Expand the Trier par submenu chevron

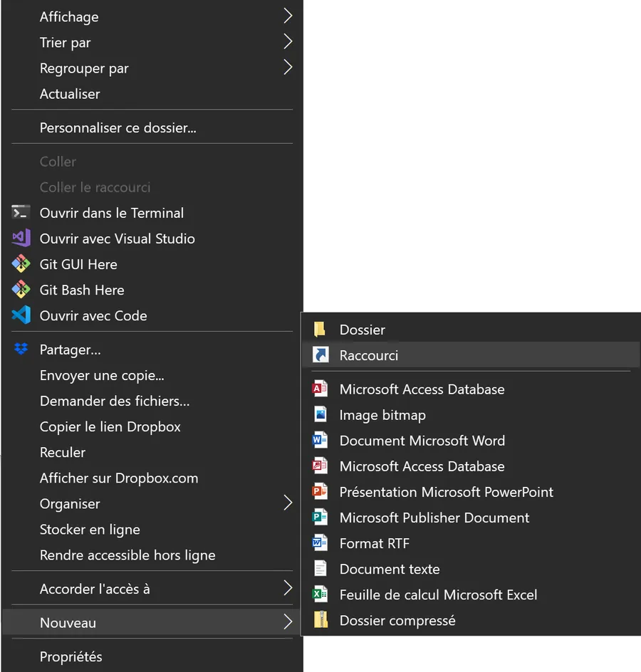pos(288,42)
